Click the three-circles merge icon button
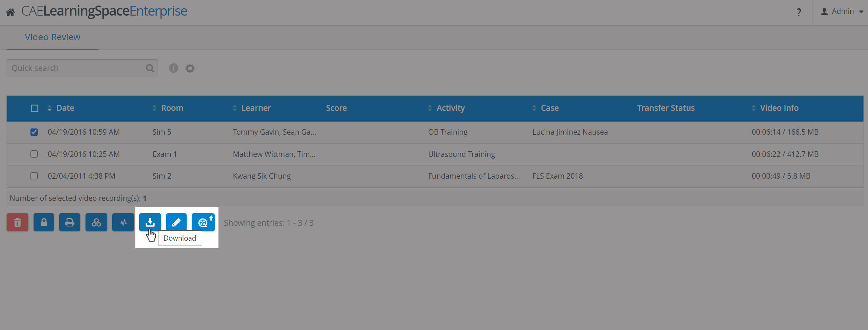The image size is (868, 330). click(96, 222)
